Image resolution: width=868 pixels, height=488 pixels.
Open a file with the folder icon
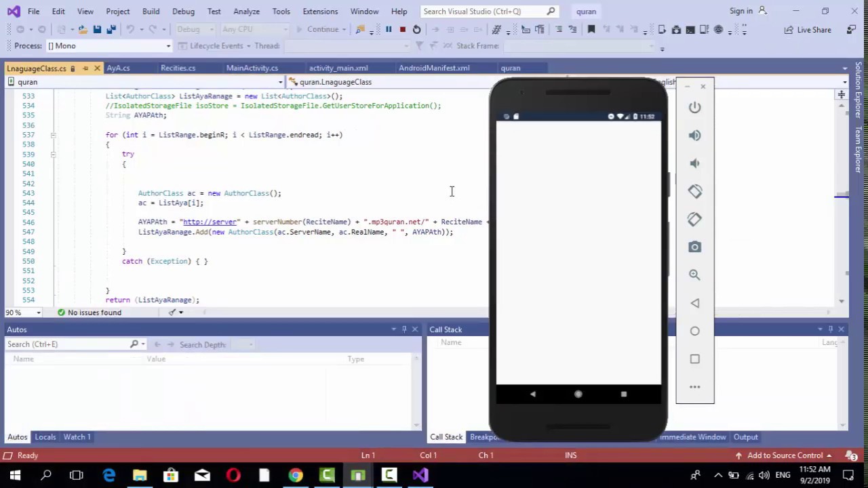point(82,29)
